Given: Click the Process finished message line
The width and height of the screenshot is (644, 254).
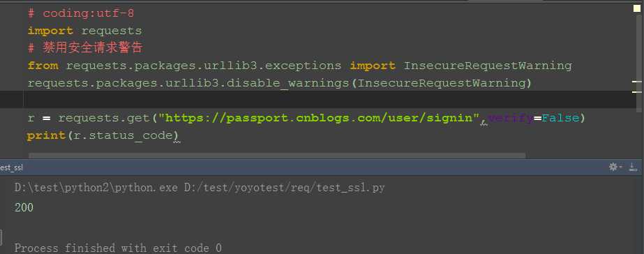Looking at the screenshot, I should pos(118,248).
